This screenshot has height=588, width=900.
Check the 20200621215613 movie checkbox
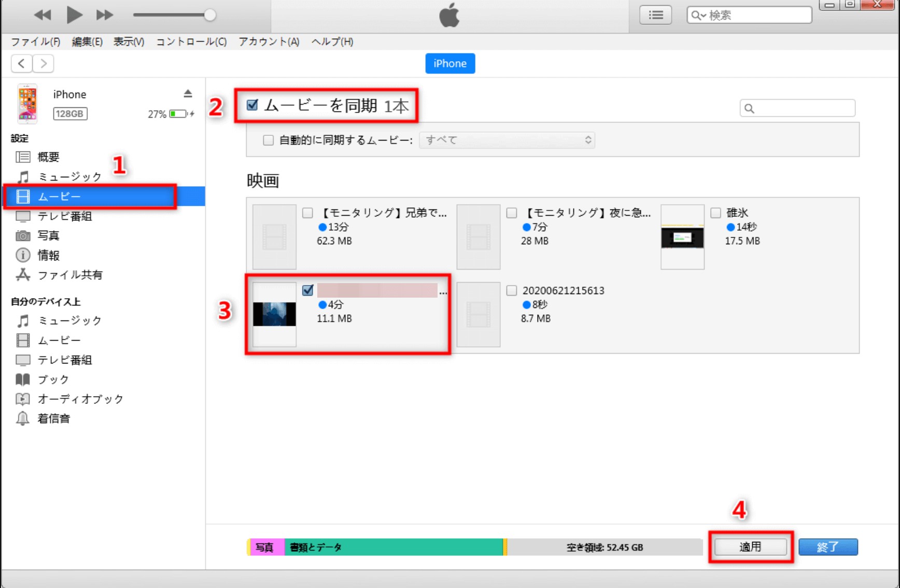512,290
